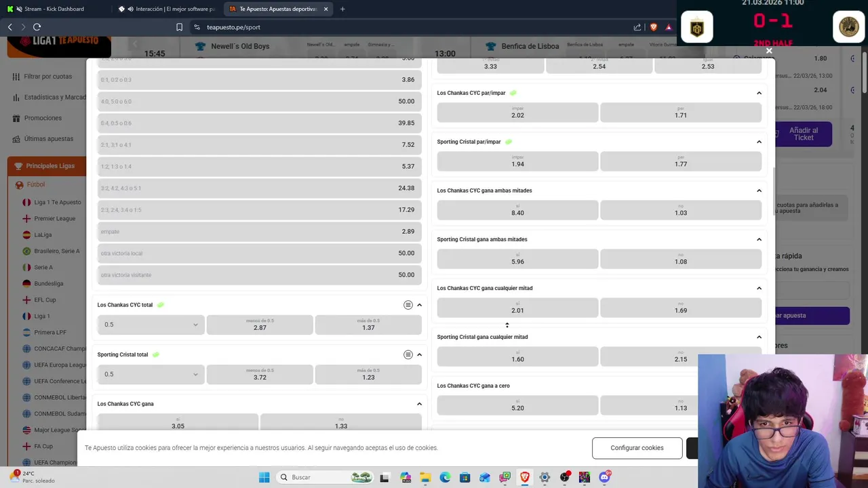868x488 pixels.
Task: Collapse Los Chankas CYC gana section
Action: 419,404
